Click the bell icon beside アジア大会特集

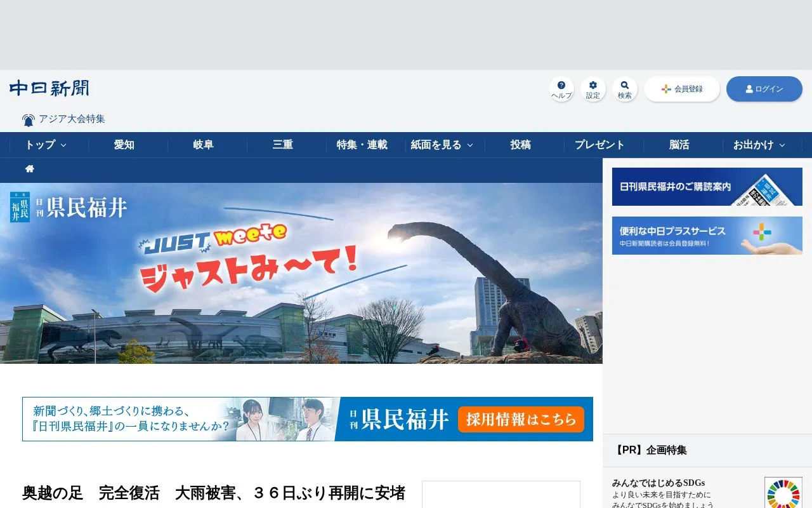pyautogui.click(x=29, y=120)
